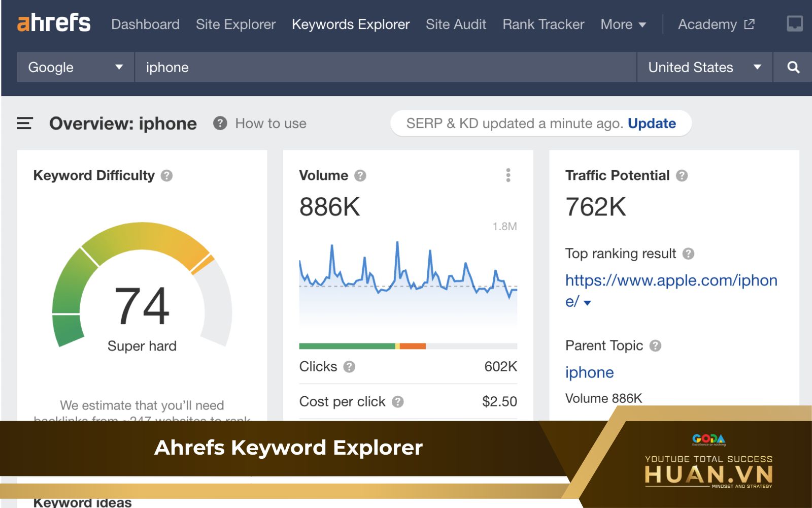
Task: Open the United States country dropdown
Action: (704, 67)
